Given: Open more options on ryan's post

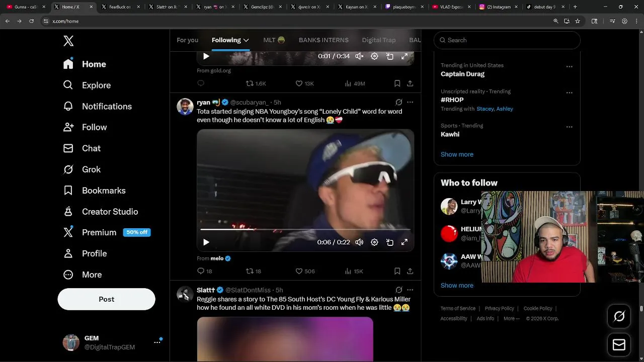Looking at the screenshot, I should tap(410, 102).
